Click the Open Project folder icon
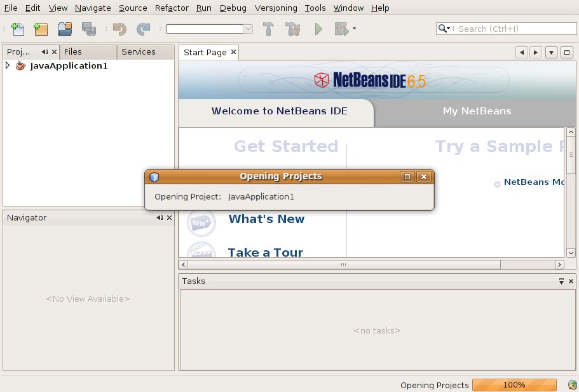The image size is (579, 392). point(64,29)
